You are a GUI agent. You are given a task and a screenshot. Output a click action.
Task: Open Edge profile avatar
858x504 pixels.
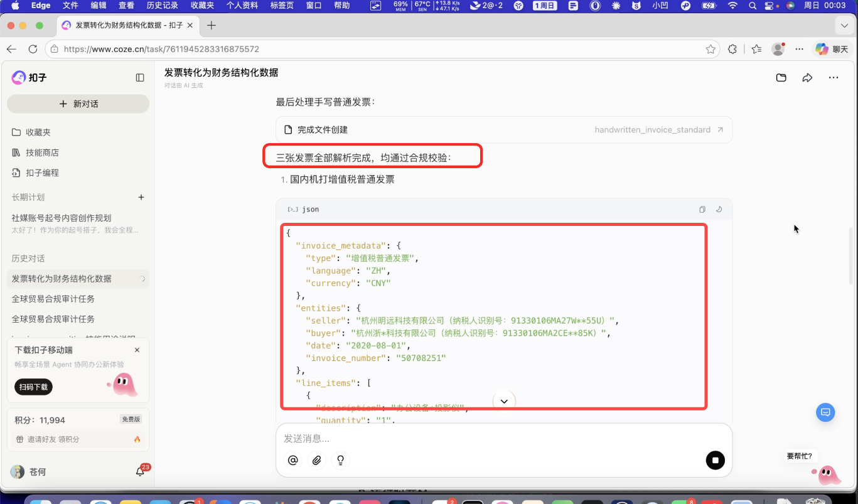[x=778, y=49]
